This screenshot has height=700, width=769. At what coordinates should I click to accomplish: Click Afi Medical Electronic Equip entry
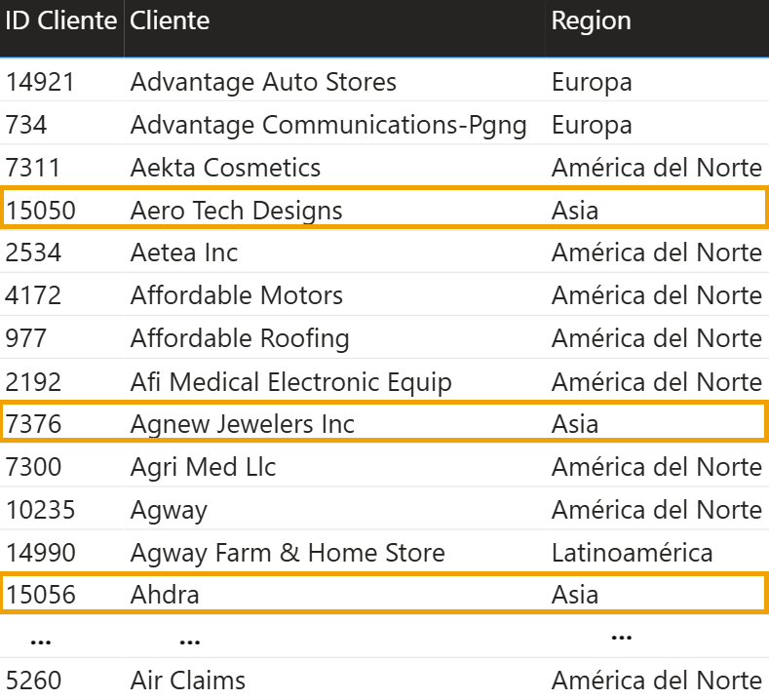click(290, 381)
